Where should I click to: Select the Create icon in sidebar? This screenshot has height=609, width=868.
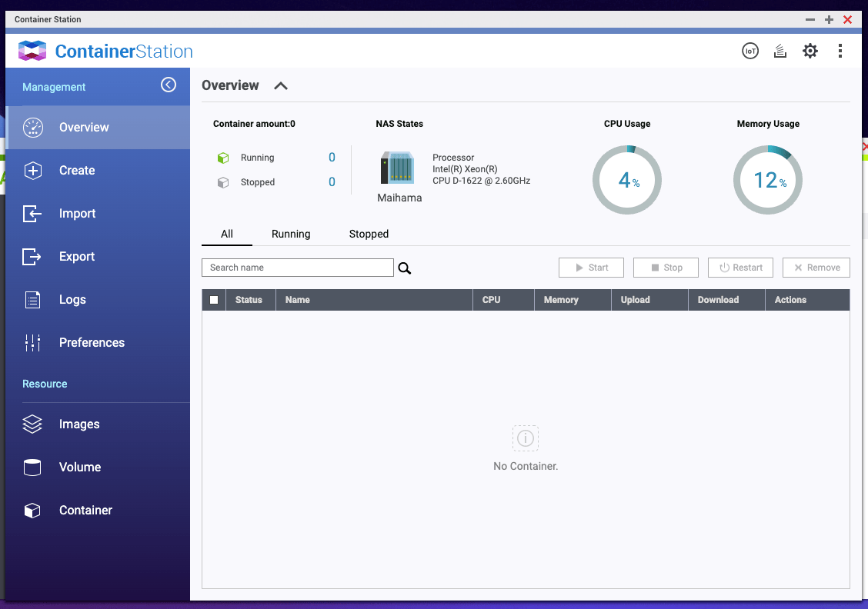click(32, 171)
